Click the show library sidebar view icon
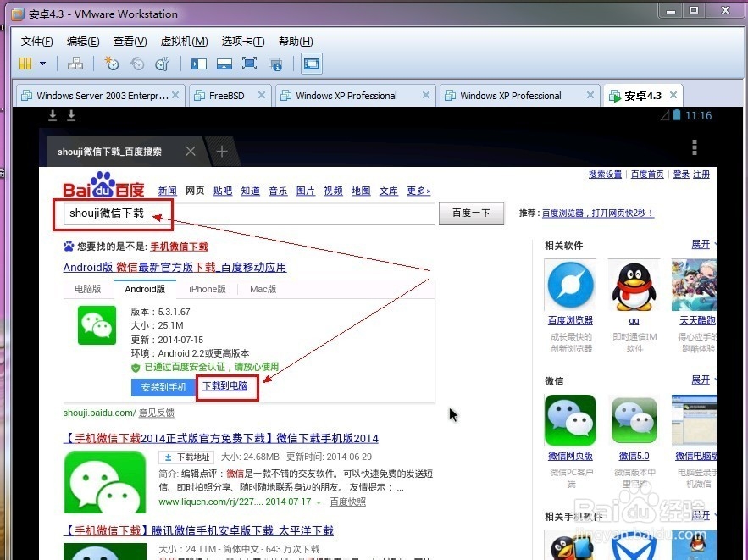The width and height of the screenshot is (748, 560). pyautogui.click(x=199, y=64)
